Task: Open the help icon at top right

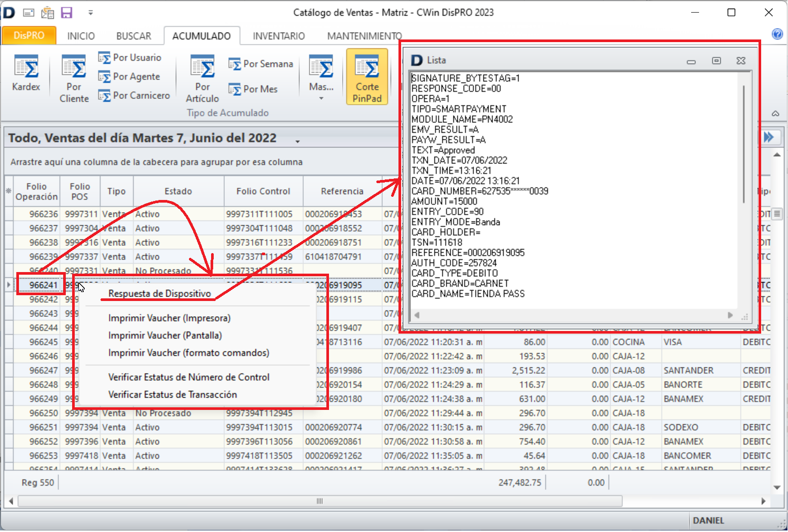Action: (777, 34)
